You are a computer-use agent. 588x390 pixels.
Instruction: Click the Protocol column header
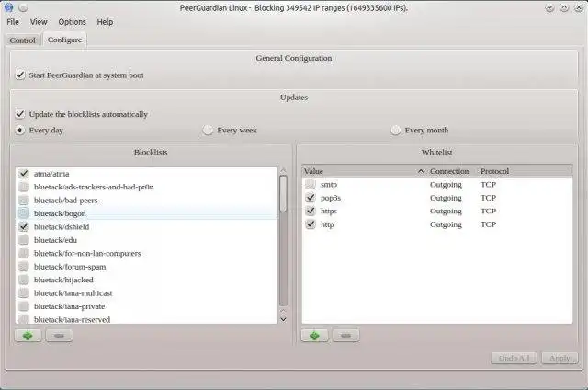coord(494,171)
